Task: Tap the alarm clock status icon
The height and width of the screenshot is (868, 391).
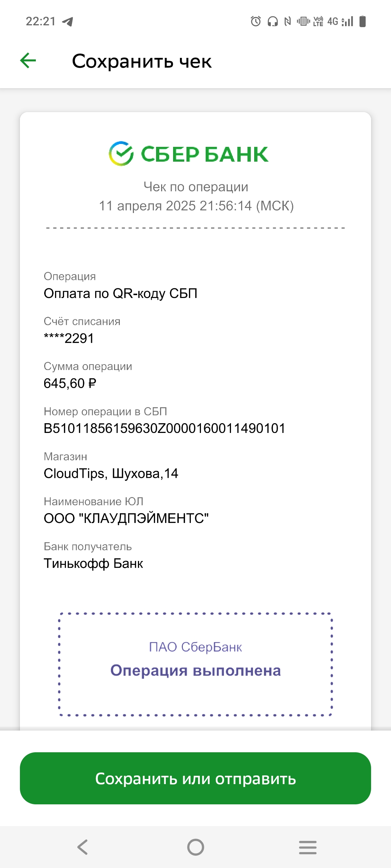Action: 256,21
